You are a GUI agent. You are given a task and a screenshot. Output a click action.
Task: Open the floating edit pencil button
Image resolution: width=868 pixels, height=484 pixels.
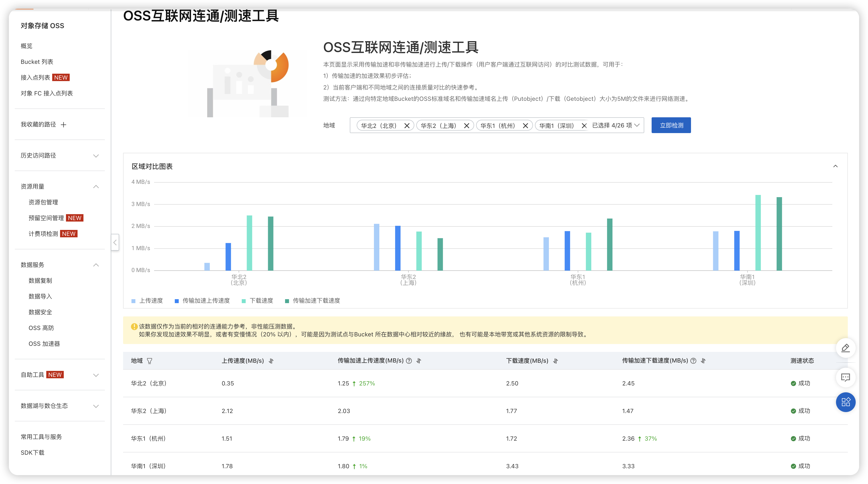[x=845, y=348]
